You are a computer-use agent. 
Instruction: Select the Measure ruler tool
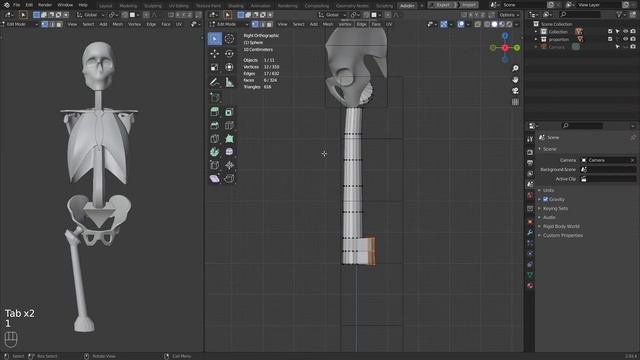(x=229, y=82)
